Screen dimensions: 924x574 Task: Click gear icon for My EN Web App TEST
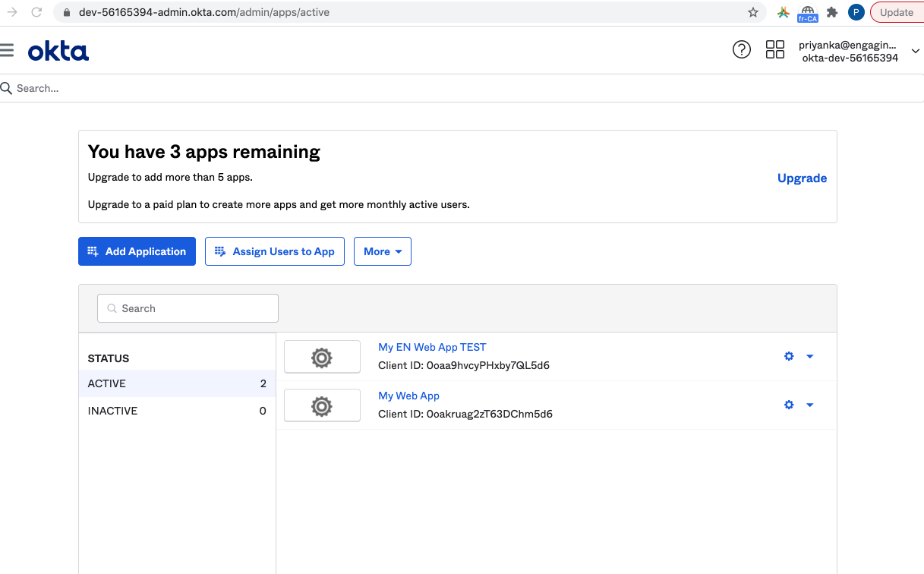789,356
